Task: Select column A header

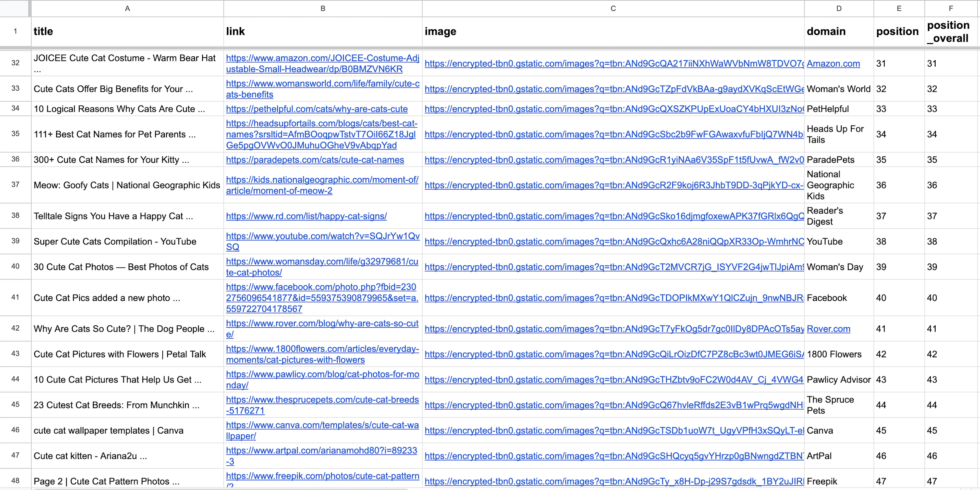Action: point(127,8)
